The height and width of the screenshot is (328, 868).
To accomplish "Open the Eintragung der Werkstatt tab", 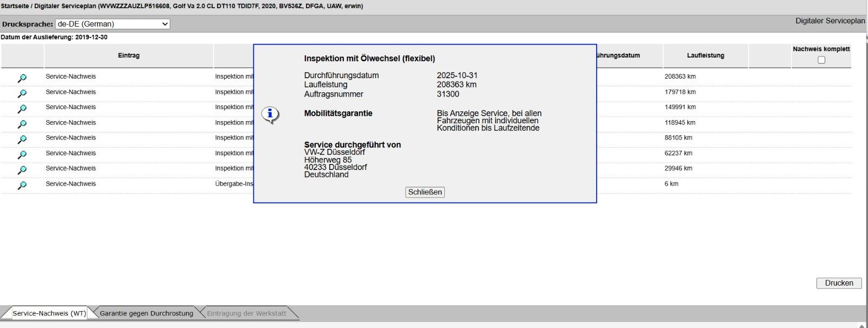I will pos(246,313).
